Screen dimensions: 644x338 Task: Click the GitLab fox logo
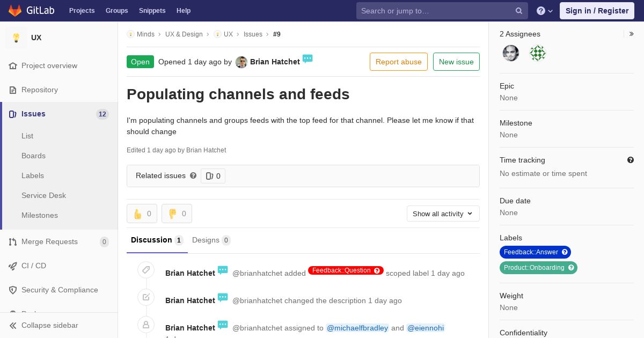[x=15, y=10]
